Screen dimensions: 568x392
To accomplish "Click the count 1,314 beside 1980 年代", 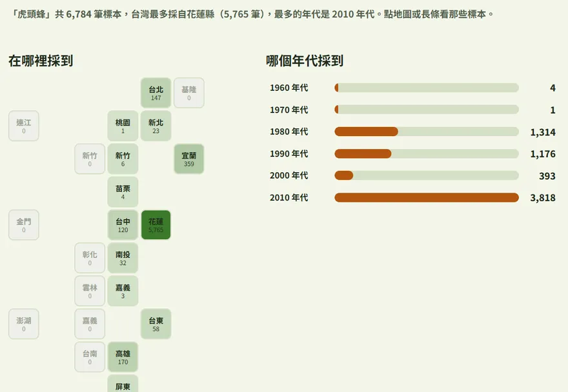I will 543,132.
